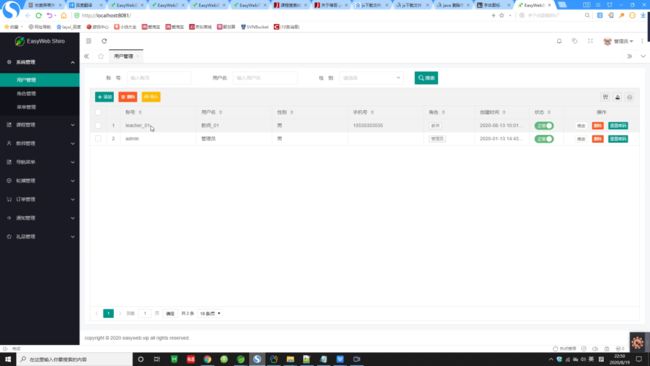This screenshot has height=366, width=650.
Task: Reload the page with the browser refresh icon
Action: click(x=39, y=15)
